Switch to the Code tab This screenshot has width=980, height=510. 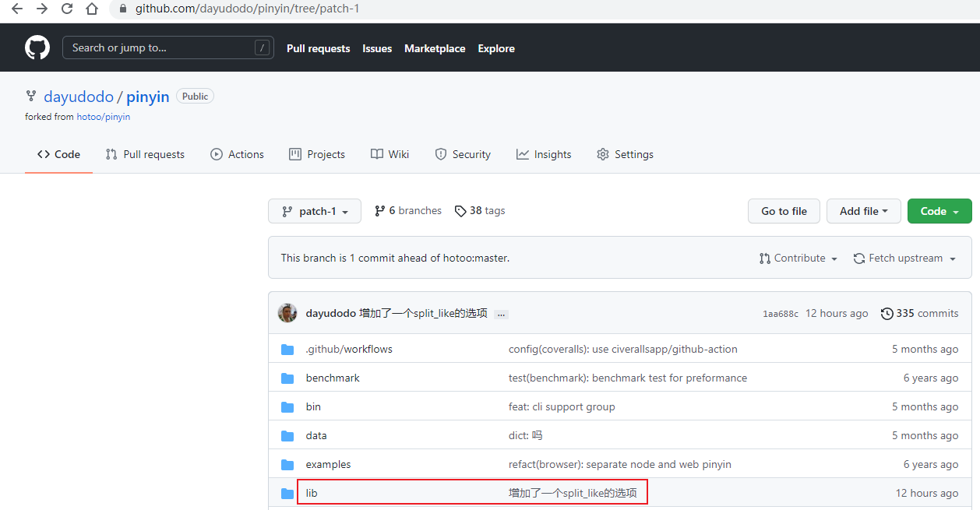tap(58, 154)
